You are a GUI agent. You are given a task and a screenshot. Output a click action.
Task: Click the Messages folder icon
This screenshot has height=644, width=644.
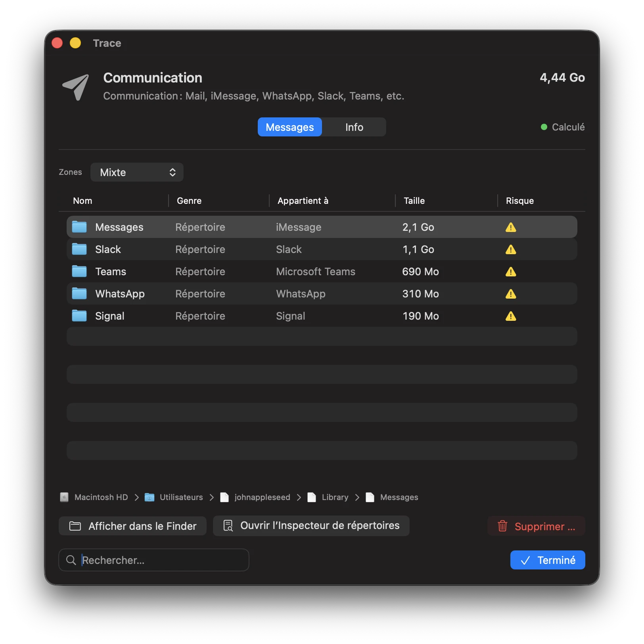pyautogui.click(x=79, y=227)
